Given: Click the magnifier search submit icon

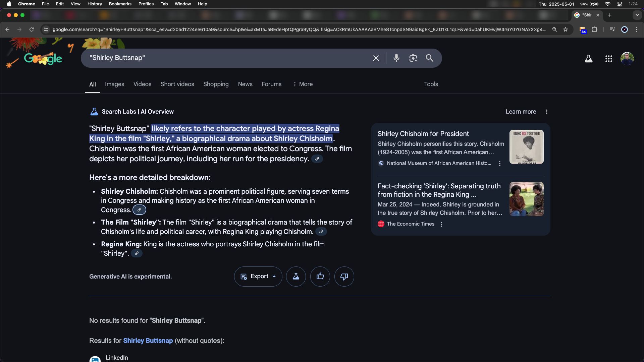Looking at the screenshot, I should point(429,58).
